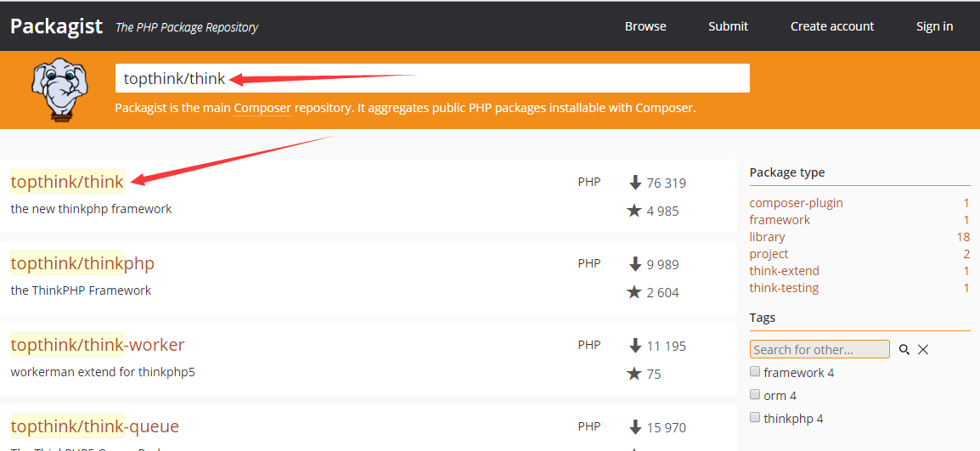Open the Browse menu item
The height and width of the screenshot is (451, 980).
(x=645, y=26)
